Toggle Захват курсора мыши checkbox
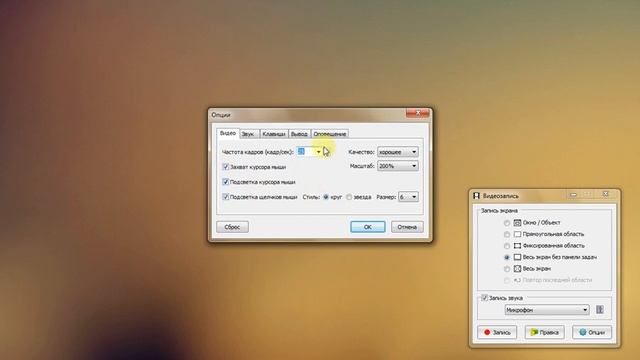 tap(225, 167)
